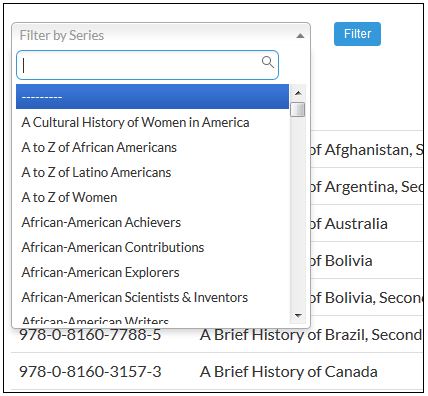The width and height of the screenshot is (428, 396).
Task: Click Filter by Series dropdown header
Action: click(x=161, y=35)
